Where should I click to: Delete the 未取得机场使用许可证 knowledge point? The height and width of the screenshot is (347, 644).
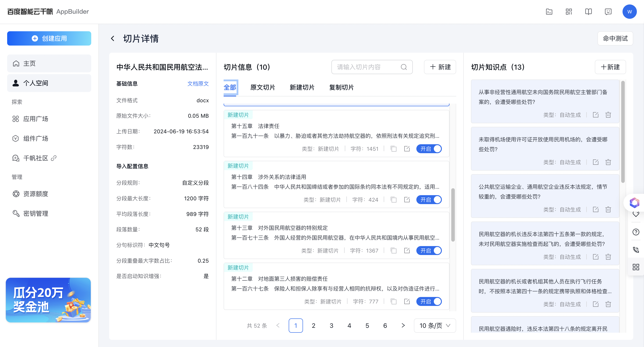coord(608,162)
